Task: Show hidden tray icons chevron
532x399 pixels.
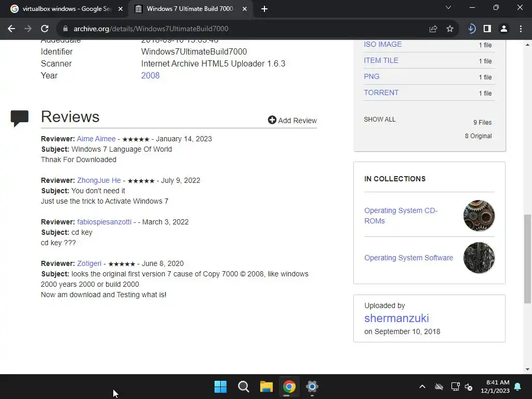Action: coord(422,387)
